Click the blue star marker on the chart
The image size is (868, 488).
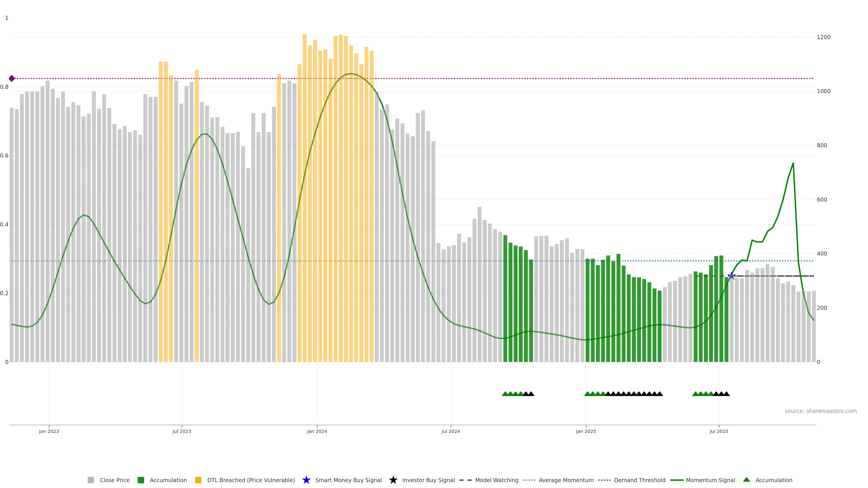point(731,276)
